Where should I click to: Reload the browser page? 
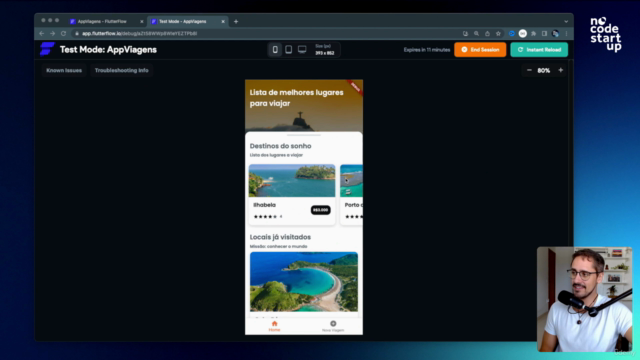coord(63,33)
